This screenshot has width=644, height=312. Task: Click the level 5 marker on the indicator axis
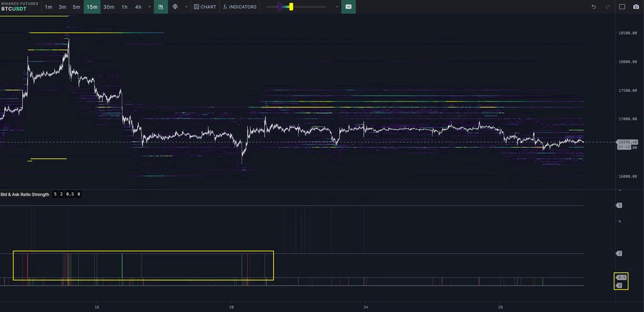tap(619, 205)
